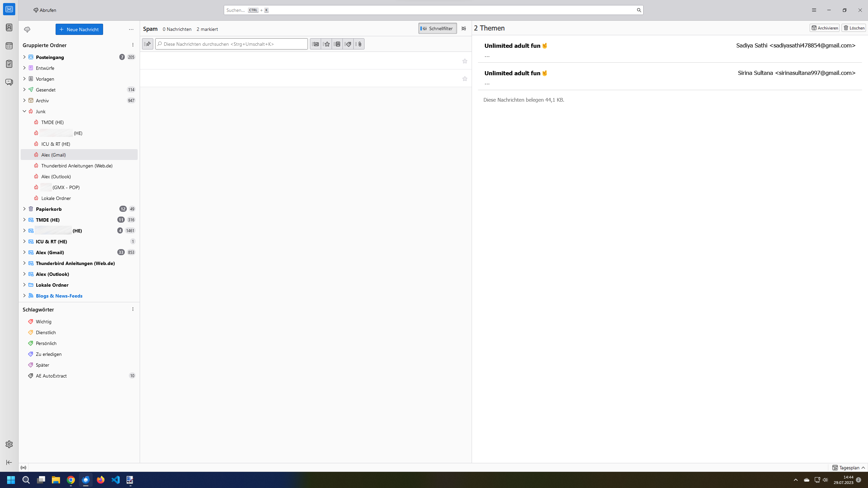This screenshot has height=488, width=868.
Task: Click Neue Nachricht button
Action: click(x=79, y=29)
